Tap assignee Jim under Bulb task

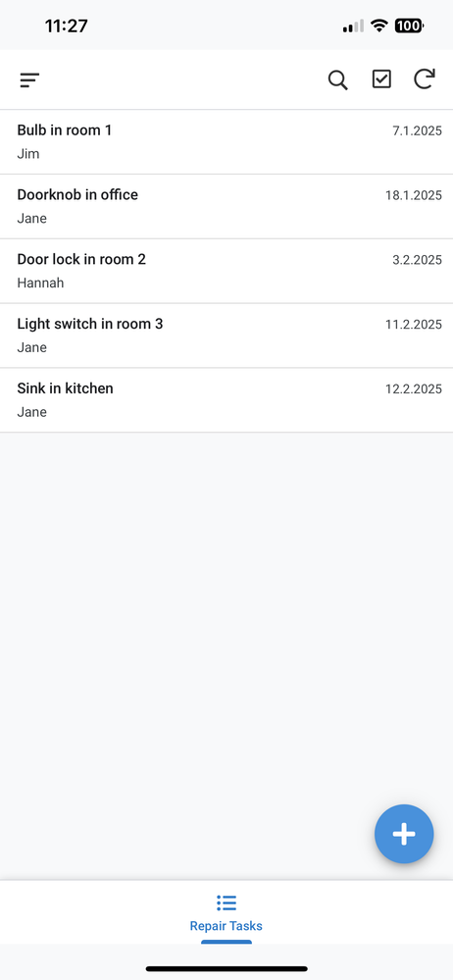click(x=28, y=154)
